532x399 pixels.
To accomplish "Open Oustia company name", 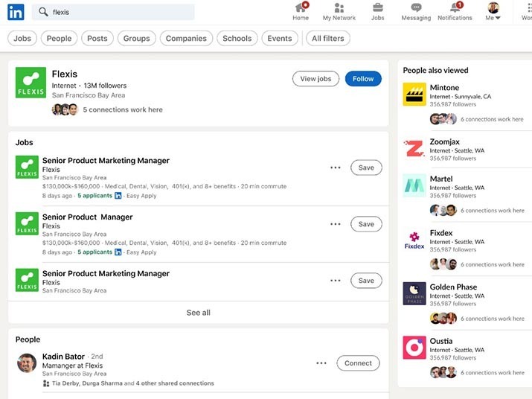I will pos(441,341).
